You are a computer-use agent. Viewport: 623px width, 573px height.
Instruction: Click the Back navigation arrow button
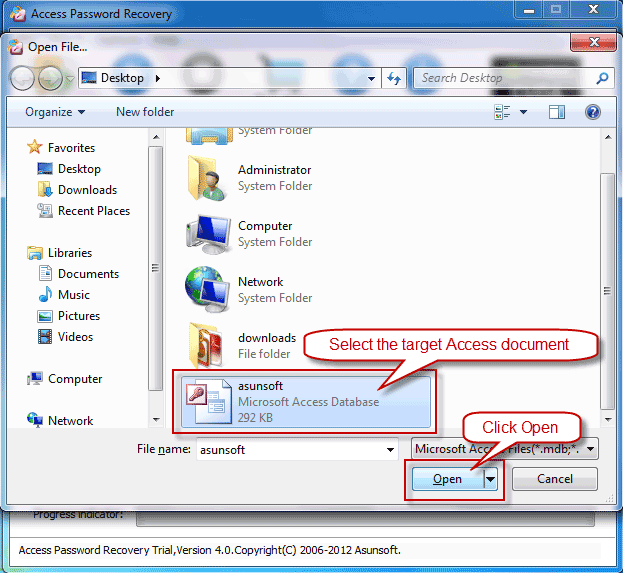(22, 78)
